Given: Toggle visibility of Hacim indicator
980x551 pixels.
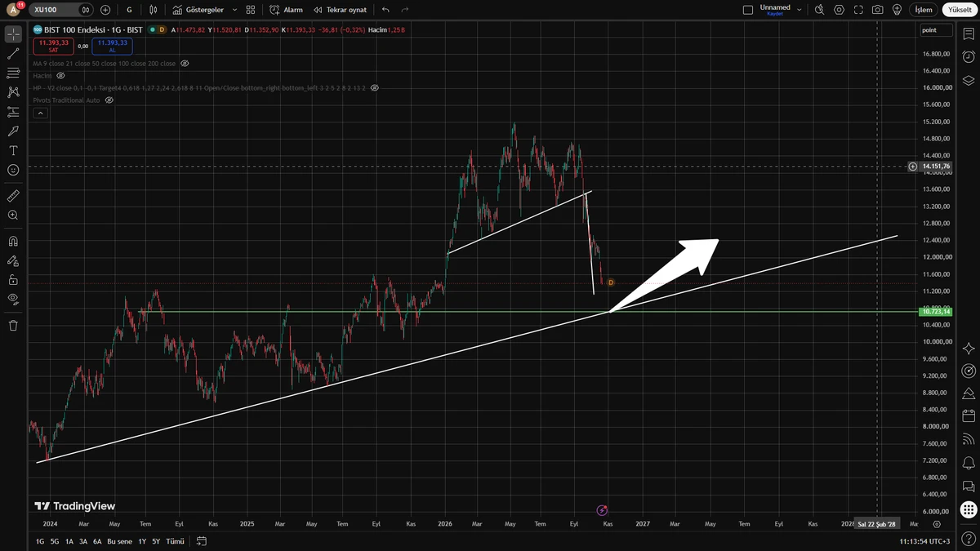Looking at the screenshot, I should pos(60,75).
